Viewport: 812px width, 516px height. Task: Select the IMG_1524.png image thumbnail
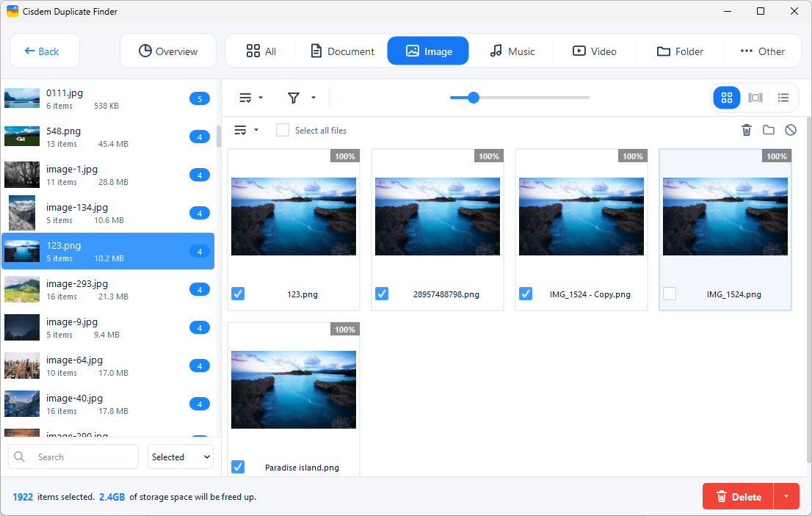725,217
